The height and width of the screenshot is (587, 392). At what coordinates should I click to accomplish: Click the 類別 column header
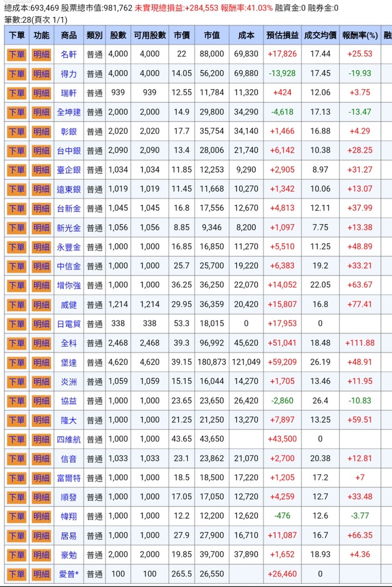tap(94, 35)
